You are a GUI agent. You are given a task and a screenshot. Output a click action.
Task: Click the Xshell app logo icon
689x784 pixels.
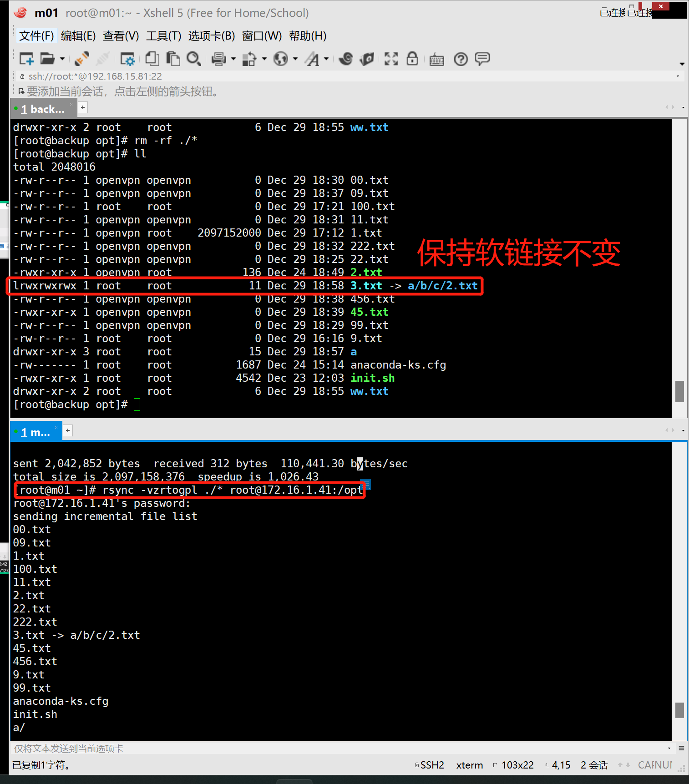20,12
